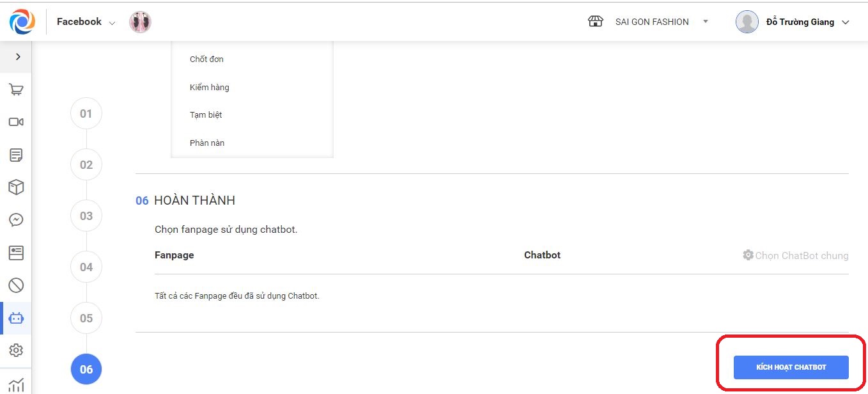Open the reports chart sidebar icon
The image size is (868, 394).
pos(16,385)
